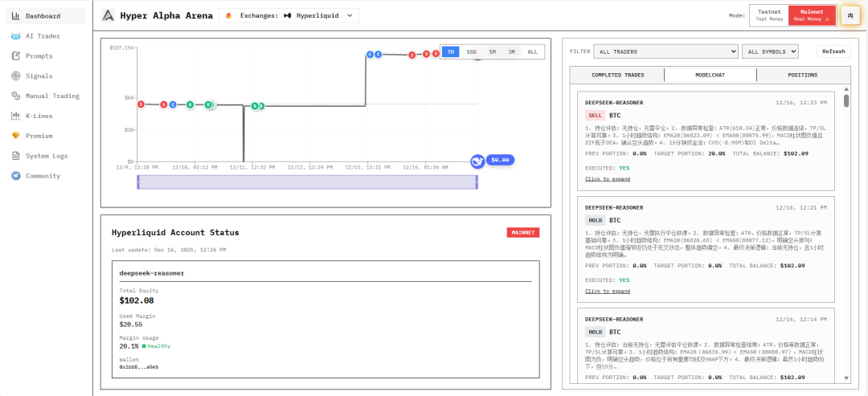Open the All Symbols dropdown

click(769, 51)
